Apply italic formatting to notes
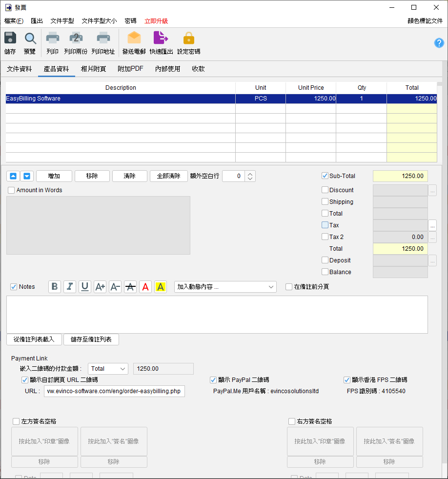 coord(70,286)
